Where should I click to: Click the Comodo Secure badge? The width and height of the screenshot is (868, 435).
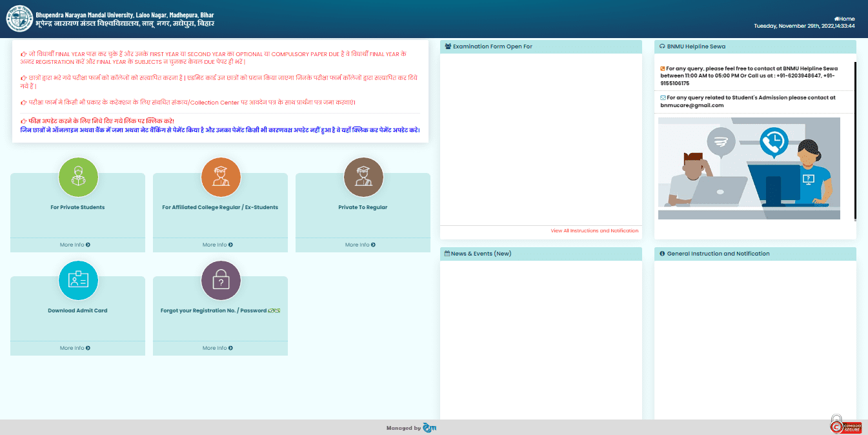point(845,425)
